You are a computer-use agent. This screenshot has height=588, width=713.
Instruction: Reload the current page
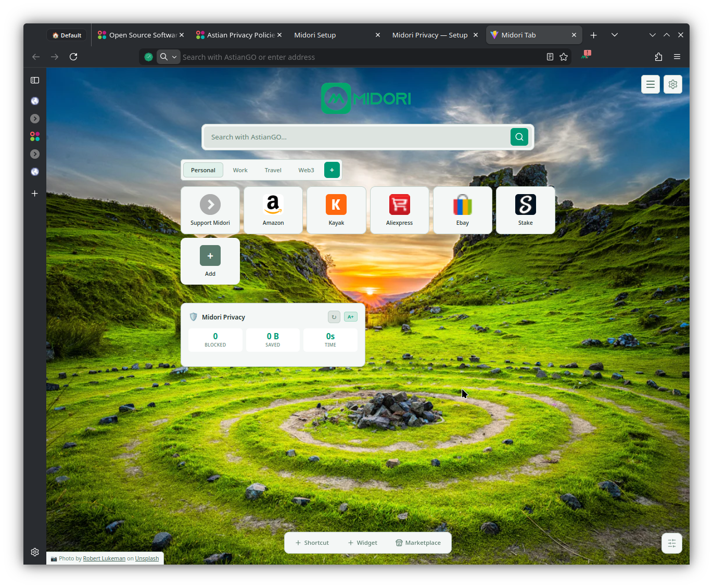point(73,57)
